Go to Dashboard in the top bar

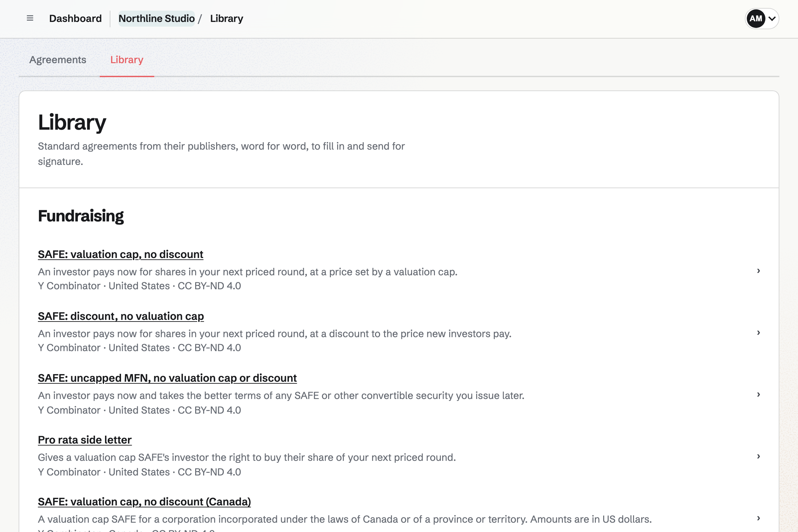75,18
